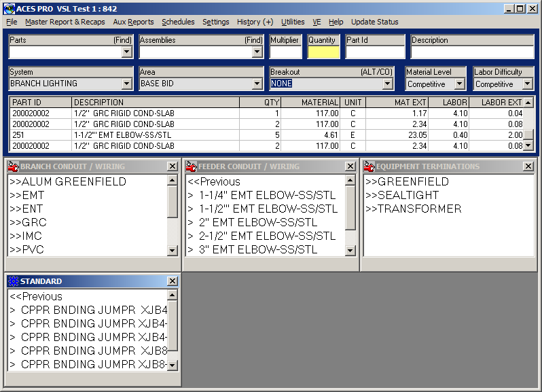Click the QTY column header
This screenshot has height=392, width=542.
(x=260, y=103)
